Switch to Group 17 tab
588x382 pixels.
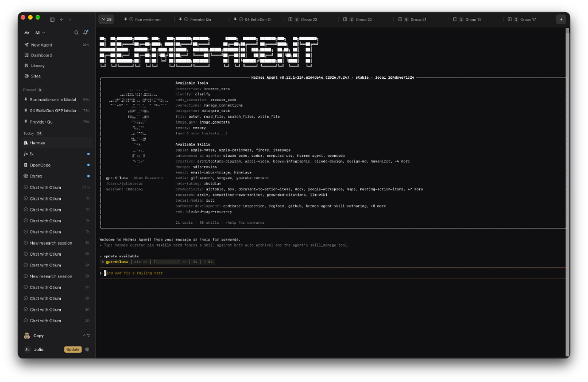pyautogui.click(x=525, y=20)
